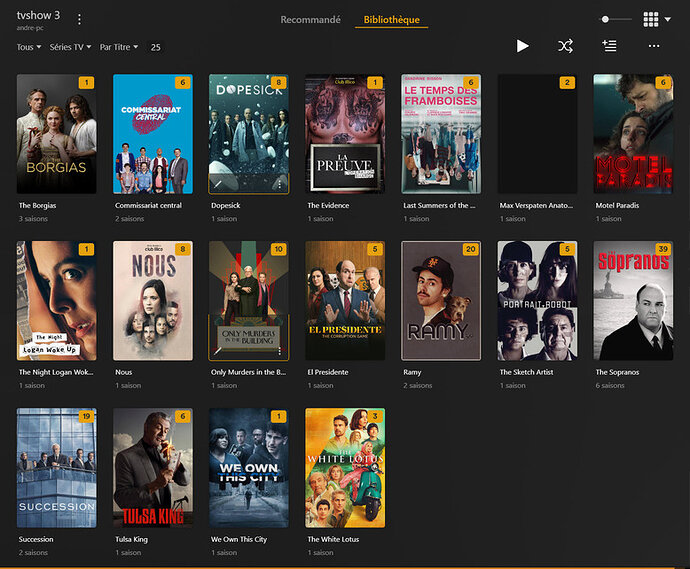The width and height of the screenshot is (690, 569).
Task: Click the Ramy title link
Action: [x=412, y=372]
